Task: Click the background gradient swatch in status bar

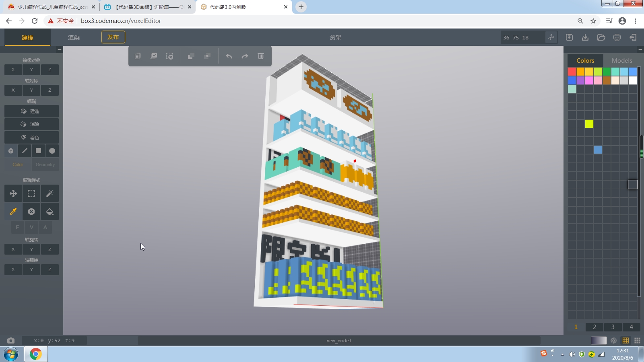Action: click(x=599, y=341)
